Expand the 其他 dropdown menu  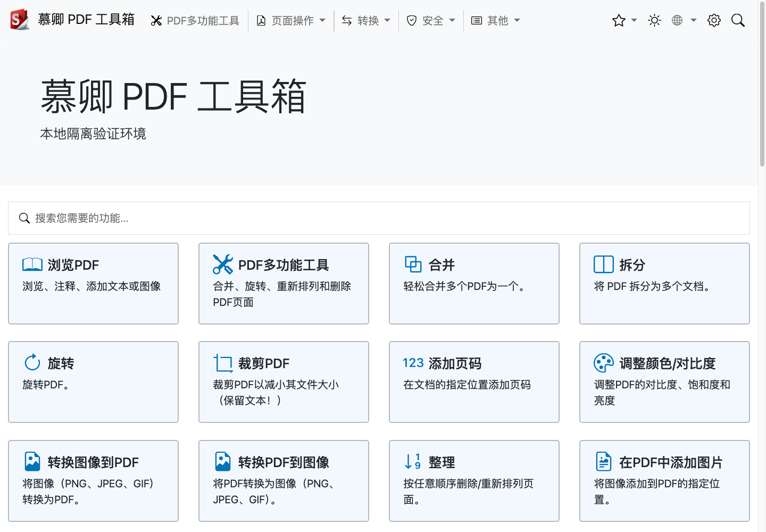[496, 21]
